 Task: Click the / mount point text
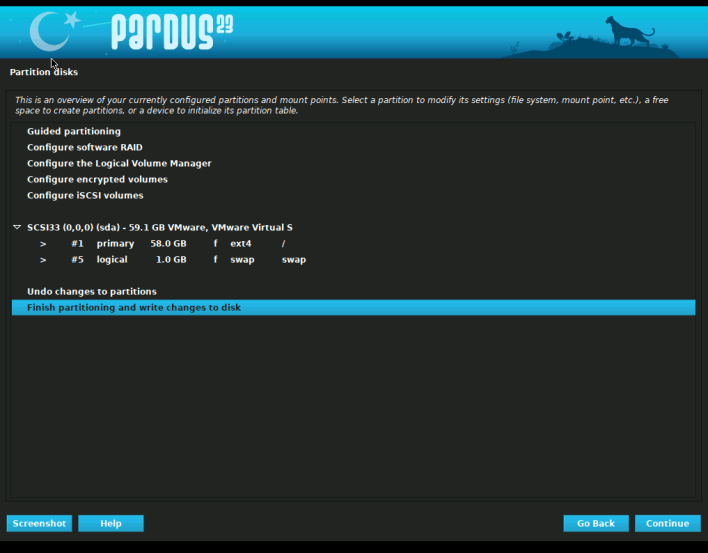pos(284,244)
